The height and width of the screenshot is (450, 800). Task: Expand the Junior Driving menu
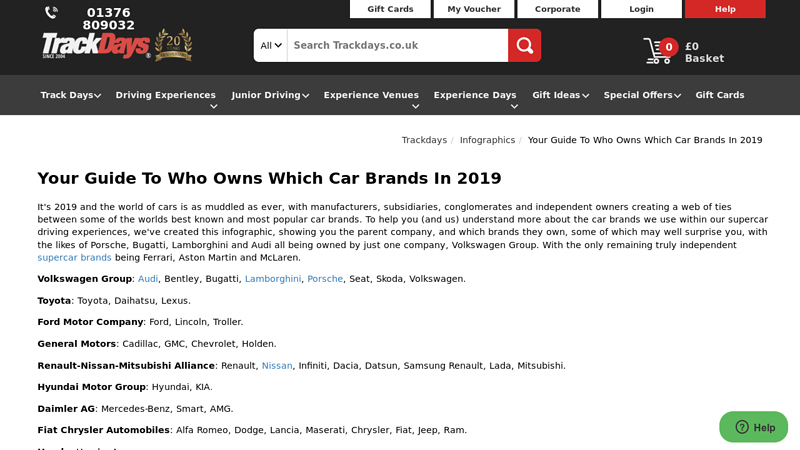(x=270, y=95)
